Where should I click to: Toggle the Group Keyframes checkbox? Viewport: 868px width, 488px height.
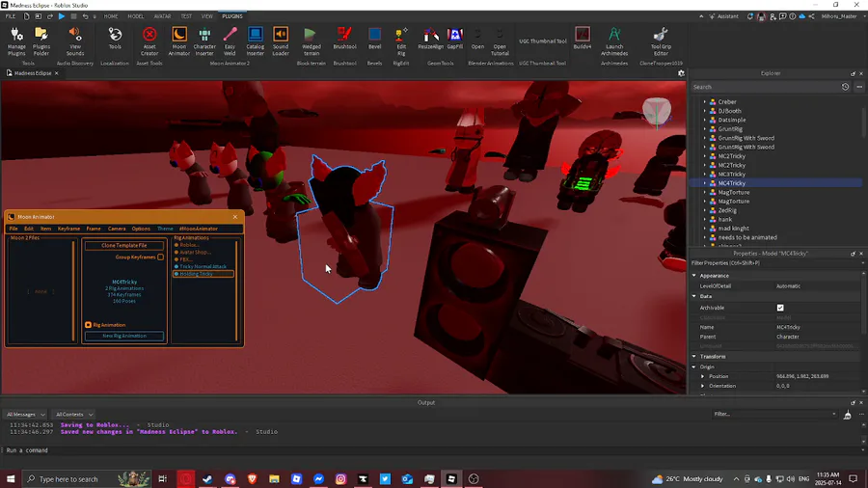point(160,257)
